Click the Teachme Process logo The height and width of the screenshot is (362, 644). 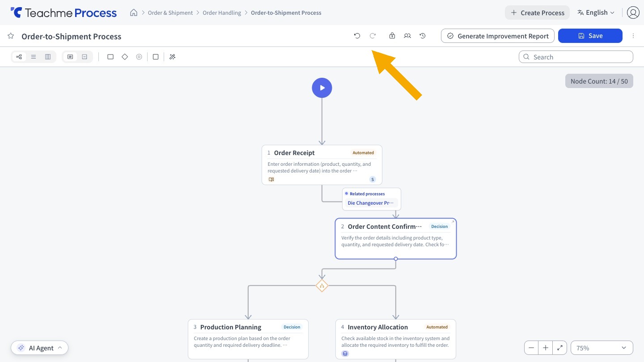(64, 13)
